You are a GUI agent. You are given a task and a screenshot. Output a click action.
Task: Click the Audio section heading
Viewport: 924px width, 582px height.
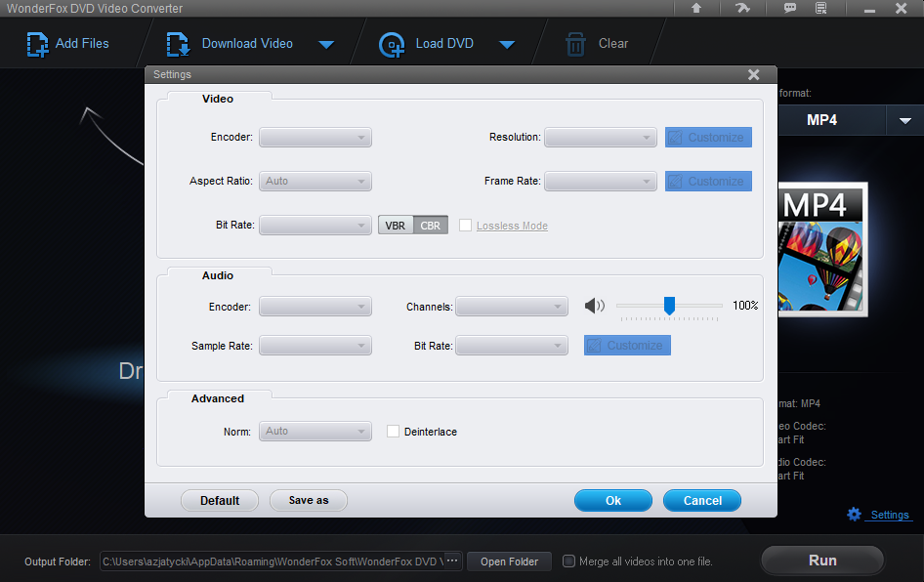click(218, 275)
